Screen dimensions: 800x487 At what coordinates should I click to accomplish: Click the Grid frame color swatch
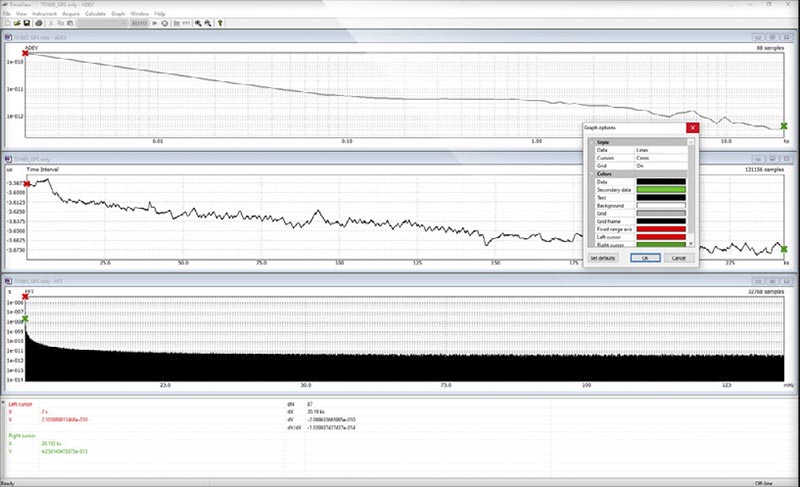pos(661,221)
